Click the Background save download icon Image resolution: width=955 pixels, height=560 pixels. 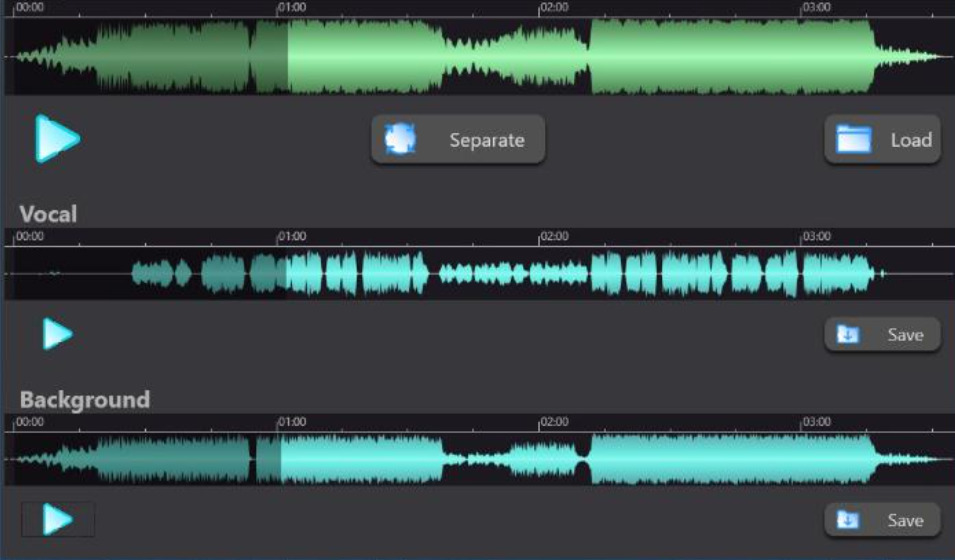(848, 520)
